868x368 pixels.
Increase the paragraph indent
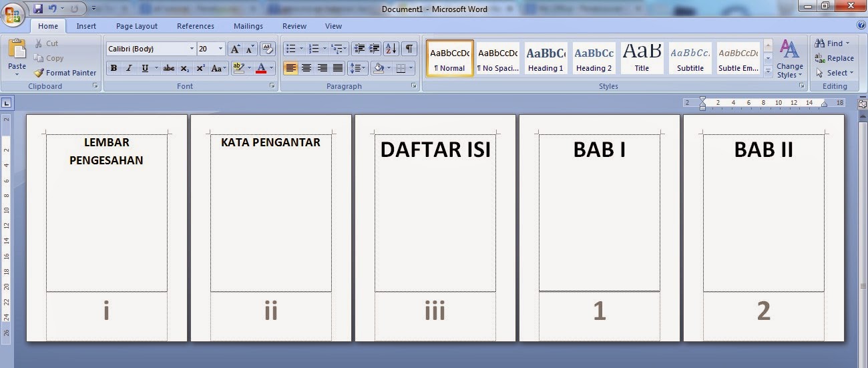pos(375,49)
